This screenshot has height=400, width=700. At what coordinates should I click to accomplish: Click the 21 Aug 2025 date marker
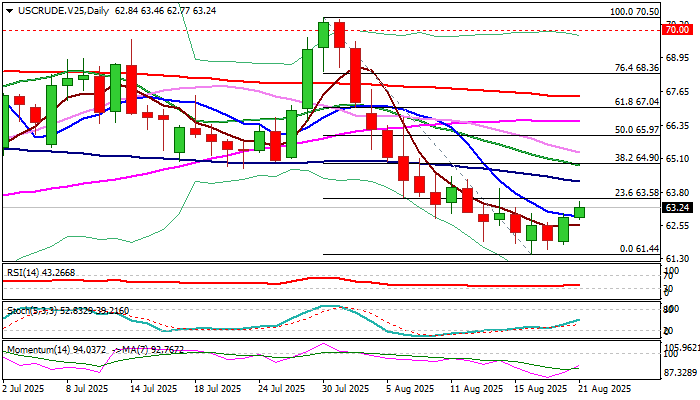[605, 389]
